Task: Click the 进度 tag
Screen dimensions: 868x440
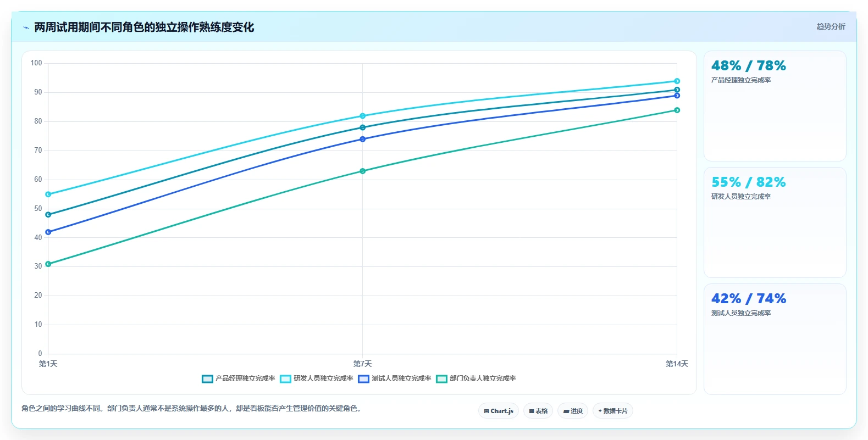Action: [x=573, y=411]
